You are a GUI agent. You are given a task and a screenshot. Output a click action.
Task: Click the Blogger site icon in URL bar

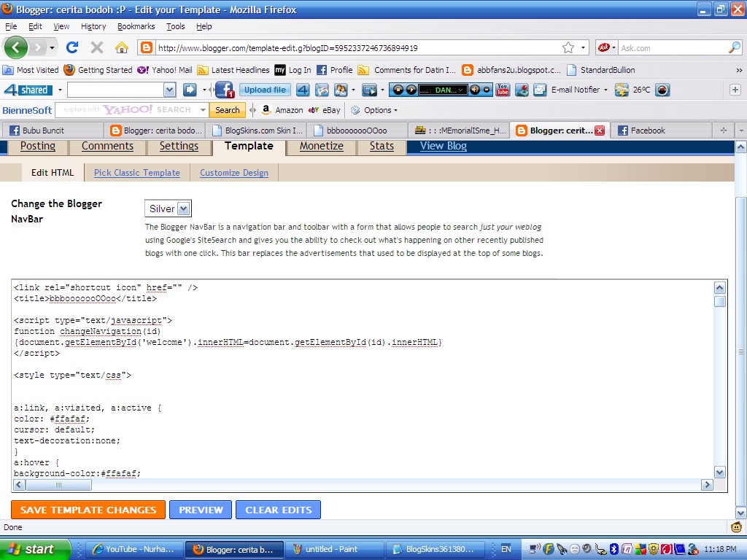[146, 47]
